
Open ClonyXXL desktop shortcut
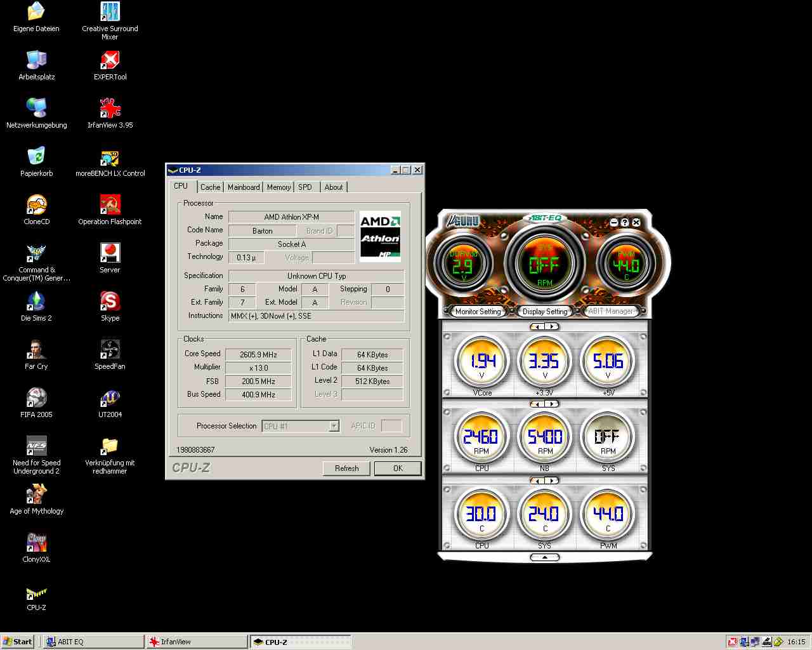click(x=36, y=548)
